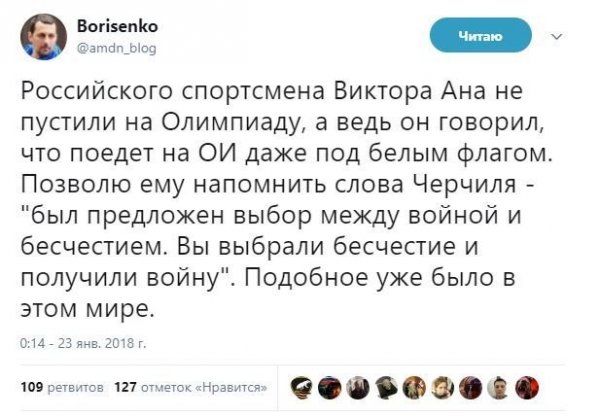
Task: Click the sixth liker avatar in the row
Action: pyautogui.click(x=444, y=383)
